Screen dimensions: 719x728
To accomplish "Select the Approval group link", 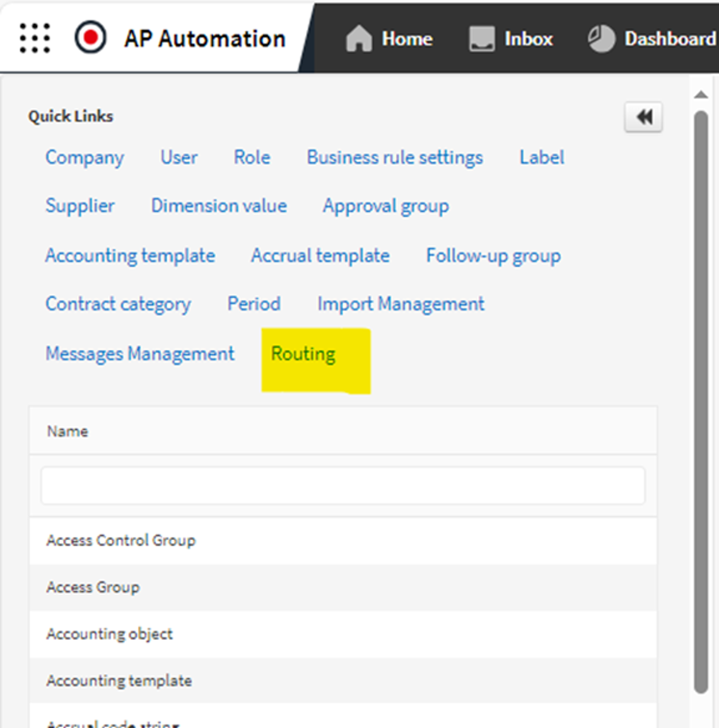I will [386, 206].
